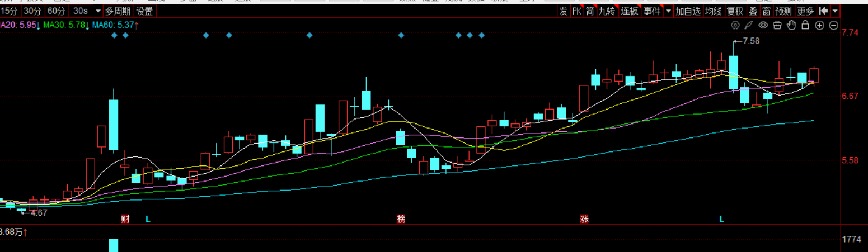Click the 窗 window button
This screenshot has width=868, height=252.
tap(766, 11)
